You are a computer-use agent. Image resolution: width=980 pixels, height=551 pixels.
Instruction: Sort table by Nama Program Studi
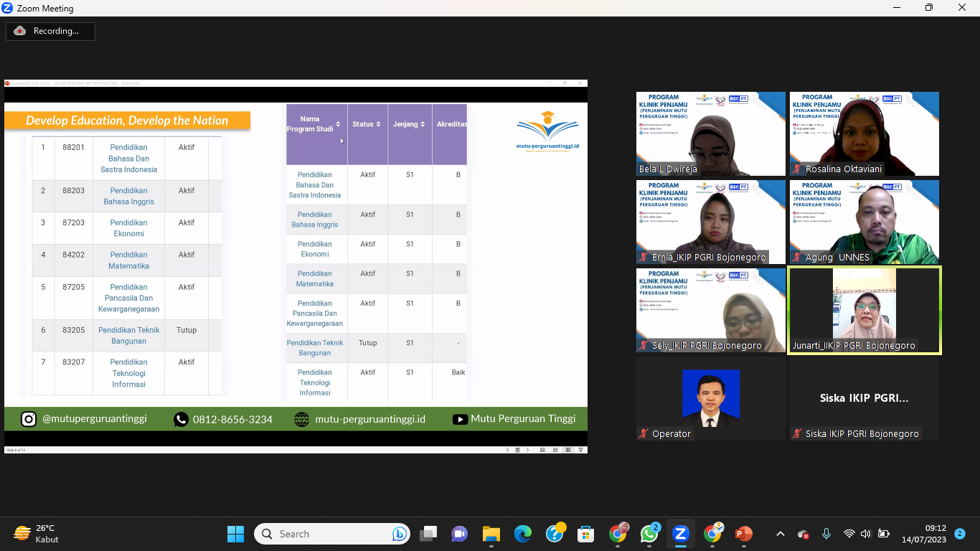[338, 125]
